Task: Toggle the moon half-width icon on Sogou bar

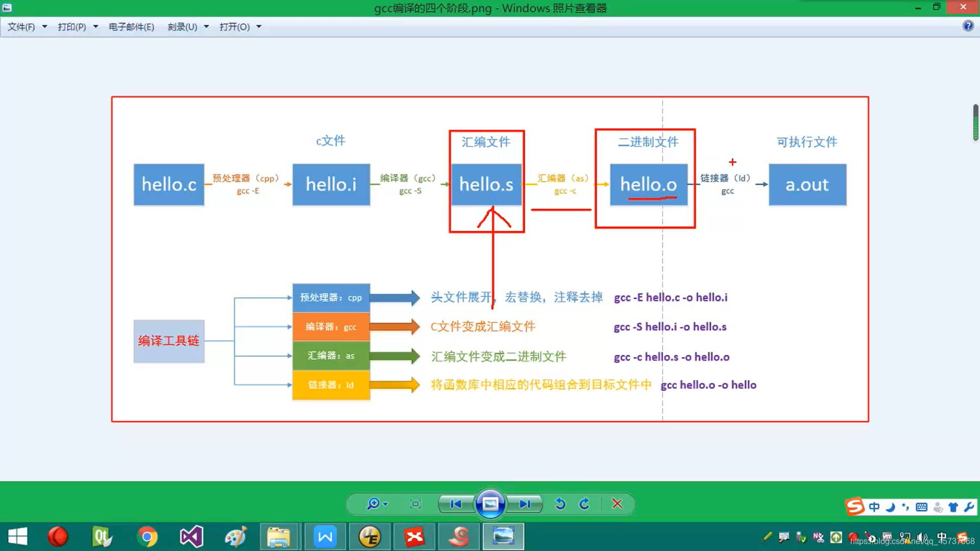Action: (x=891, y=507)
